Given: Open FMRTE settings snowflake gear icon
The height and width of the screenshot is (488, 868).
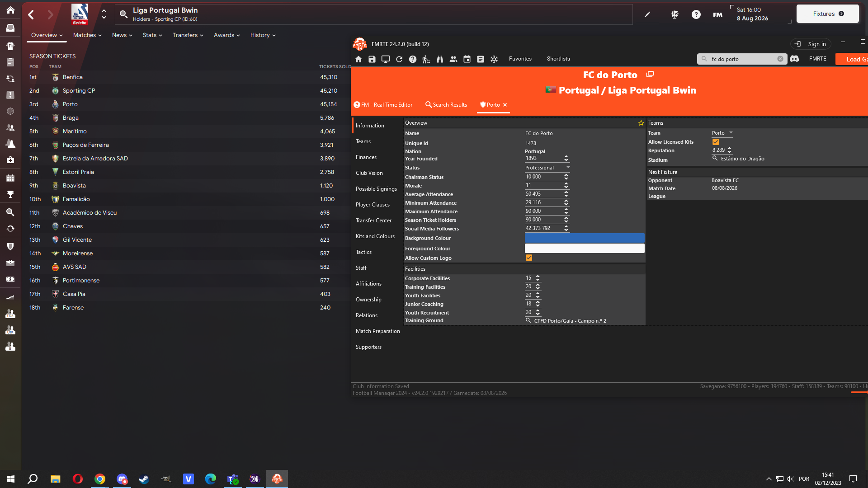Looking at the screenshot, I should point(494,59).
